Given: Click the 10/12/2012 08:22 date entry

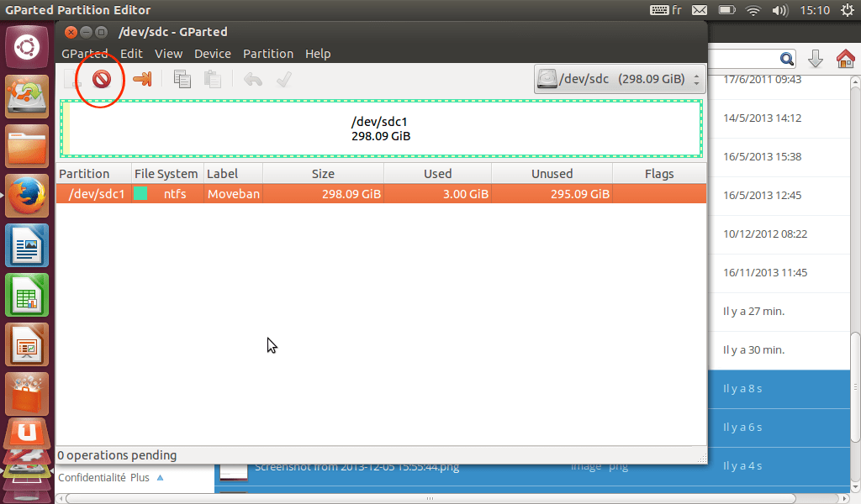Looking at the screenshot, I should (x=765, y=234).
